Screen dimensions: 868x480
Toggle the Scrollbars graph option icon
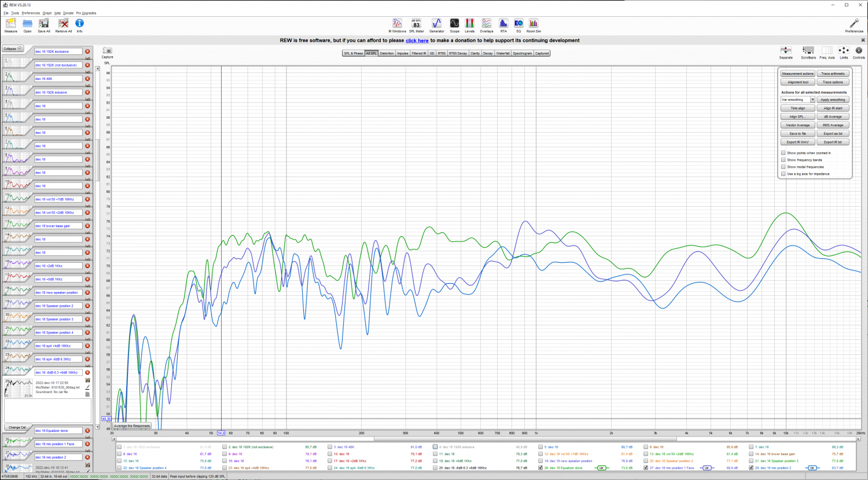(x=808, y=50)
